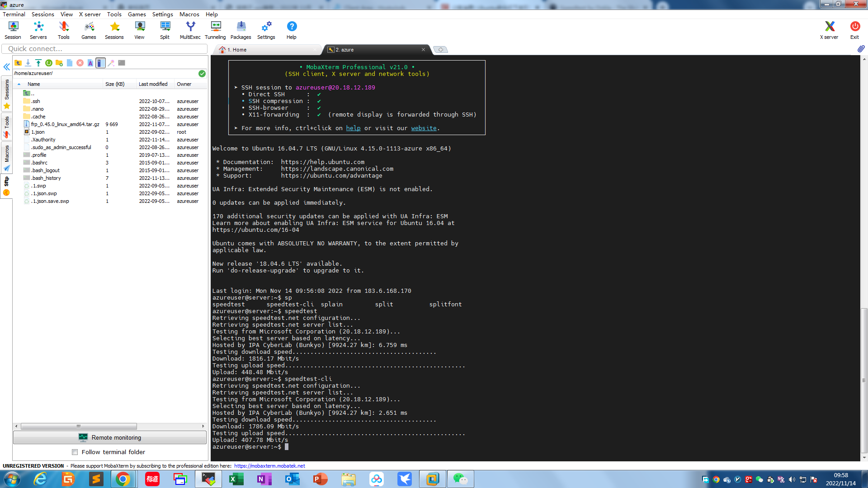Screen dimensions: 868x488
Task: Open mobaxterm.mobatek.net link
Action: point(269,466)
